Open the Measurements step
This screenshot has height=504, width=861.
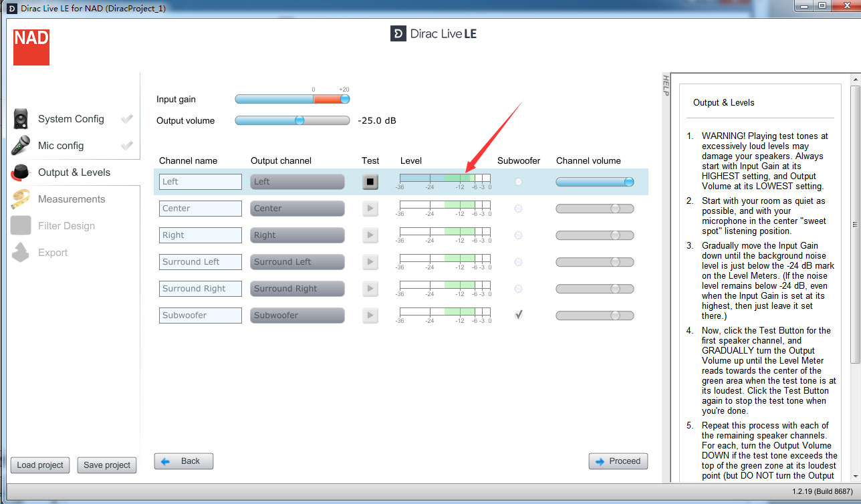point(72,199)
